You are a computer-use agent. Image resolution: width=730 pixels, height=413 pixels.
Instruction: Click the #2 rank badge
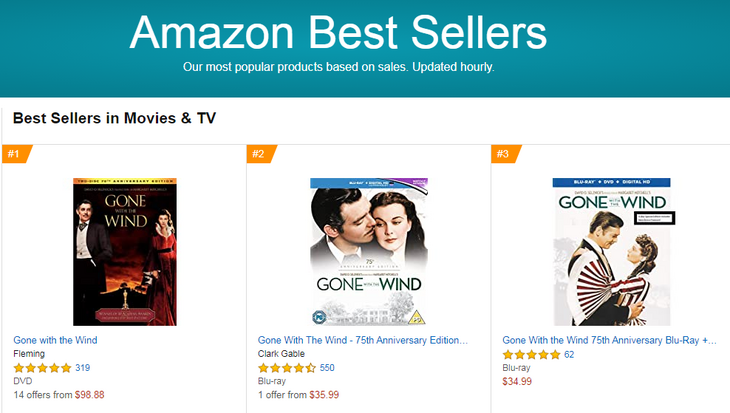[x=259, y=154]
